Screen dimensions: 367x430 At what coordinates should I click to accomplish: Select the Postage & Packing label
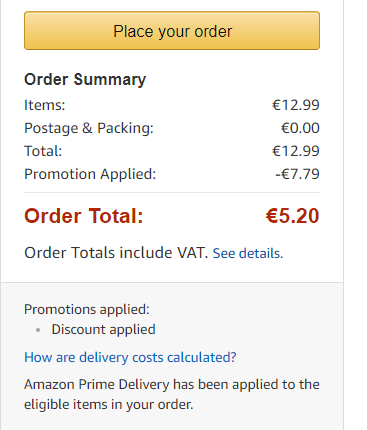coord(89,128)
